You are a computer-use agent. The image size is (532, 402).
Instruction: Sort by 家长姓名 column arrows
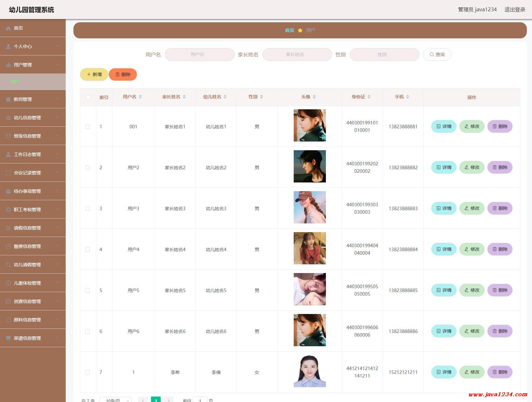coord(184,97)
